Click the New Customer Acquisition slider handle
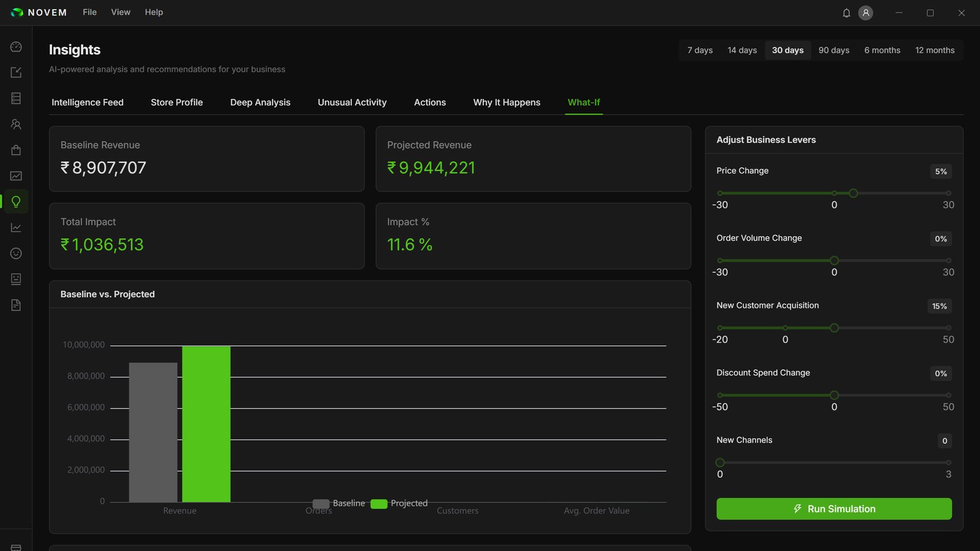The image size is (980, 551). pyautogui.click(x=834, y=328)
